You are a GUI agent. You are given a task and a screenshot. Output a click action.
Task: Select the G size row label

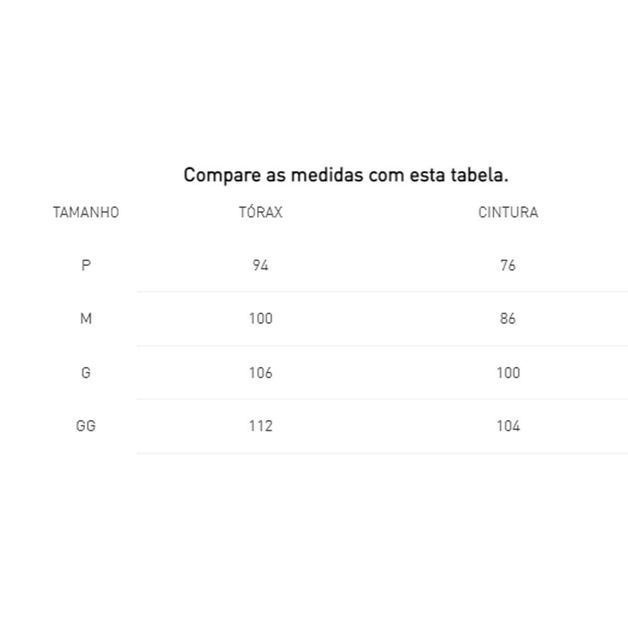tap(86, 372)
